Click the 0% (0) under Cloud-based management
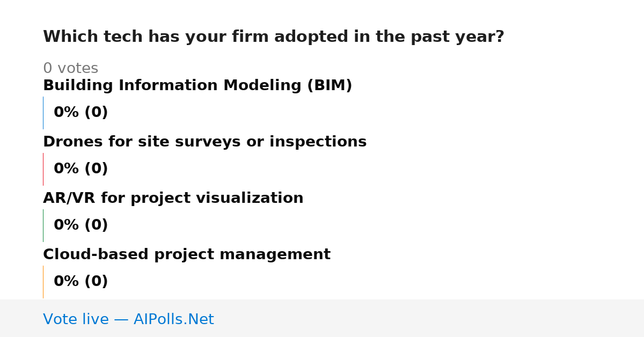 coord(80,282)
